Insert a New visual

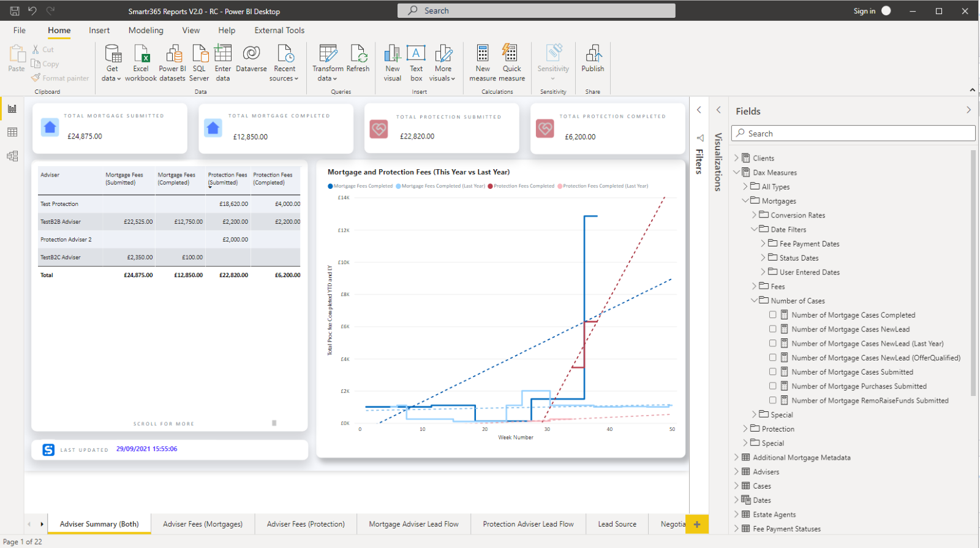click(x=393, y=63)
